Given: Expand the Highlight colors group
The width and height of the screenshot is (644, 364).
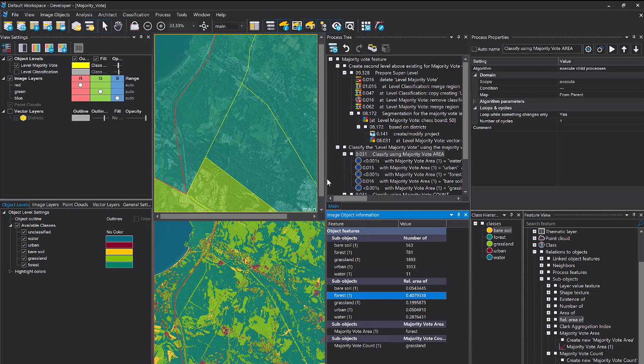Looking at the screenshot, I should [11, 272].
